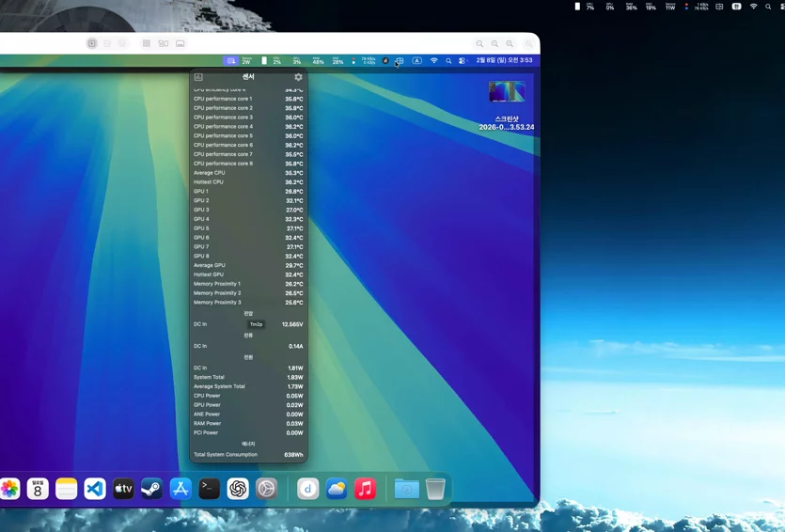Select the 'Average System Total' row
The height and width of the screenshot is (532, 785).
coord(248,386)
